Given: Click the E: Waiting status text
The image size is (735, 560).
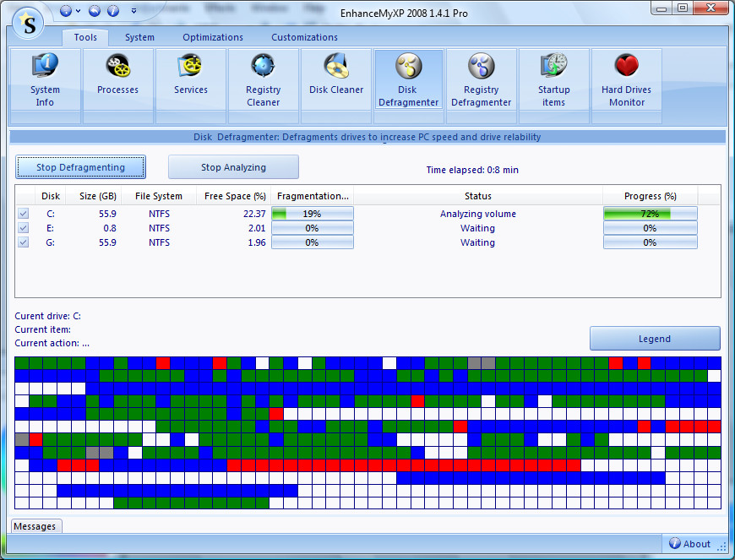Looking at the screenshot, I should tap(477, 228).
